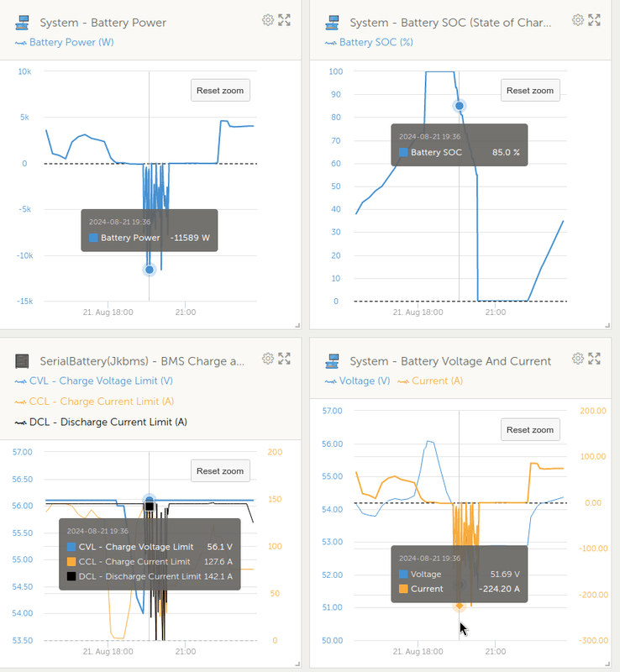Reset zoom on Battery SOC chart

pyautogui.click(x=530, y=91)
